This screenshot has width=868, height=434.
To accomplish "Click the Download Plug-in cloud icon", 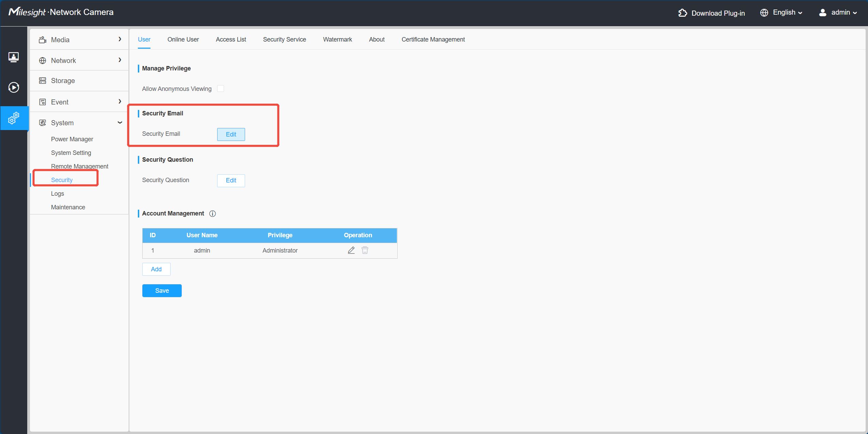I will 682,13.
